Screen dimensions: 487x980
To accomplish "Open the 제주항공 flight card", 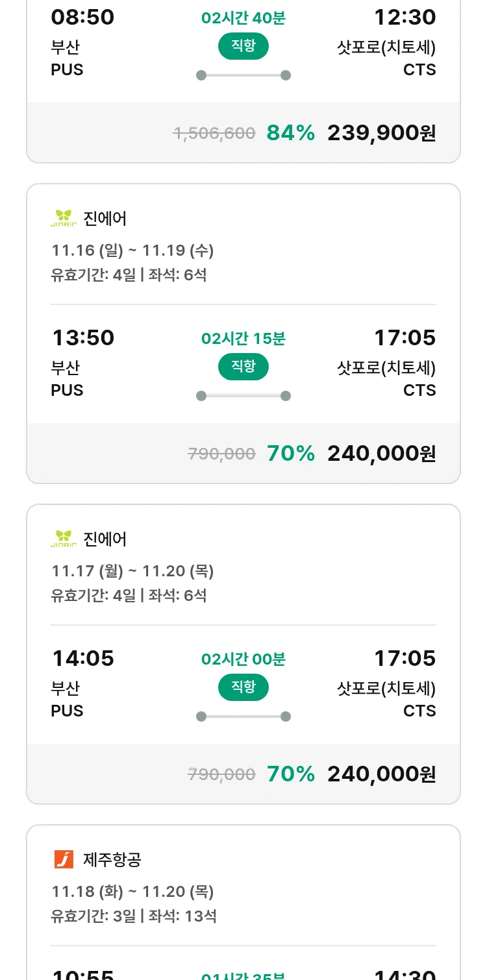I will [x=243, y=902].
